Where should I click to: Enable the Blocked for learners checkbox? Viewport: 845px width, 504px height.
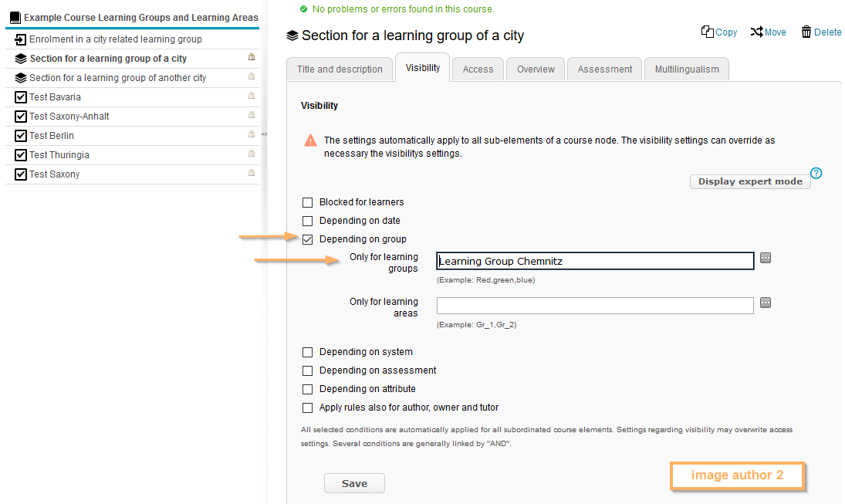(307, 202)
